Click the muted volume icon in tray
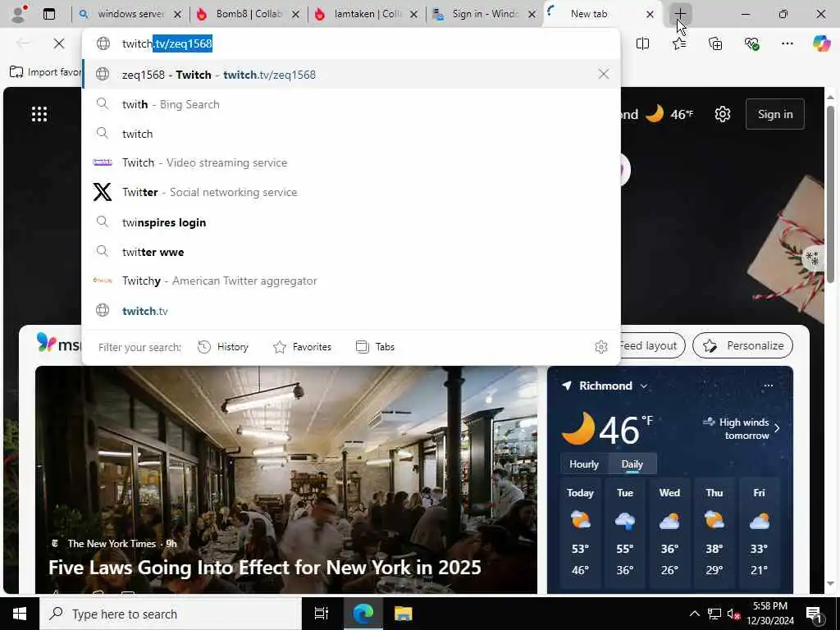This screenshot has height=630, width=840. (x=734, y=614)
